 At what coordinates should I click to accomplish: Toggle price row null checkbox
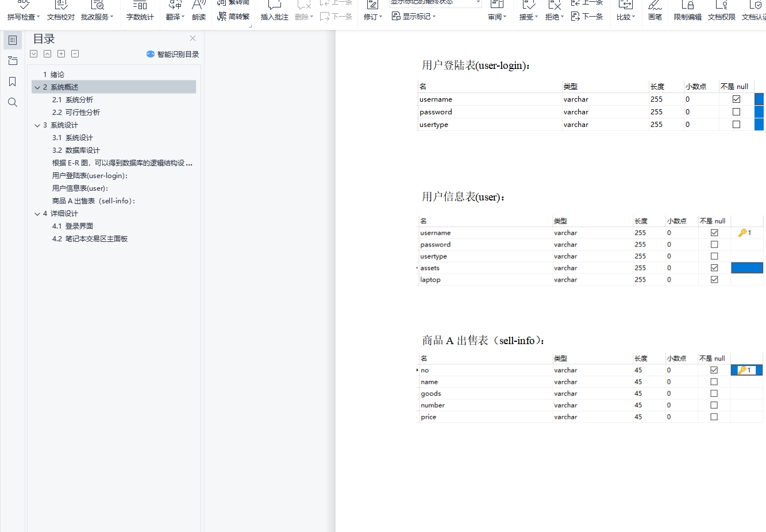point(714,417)
